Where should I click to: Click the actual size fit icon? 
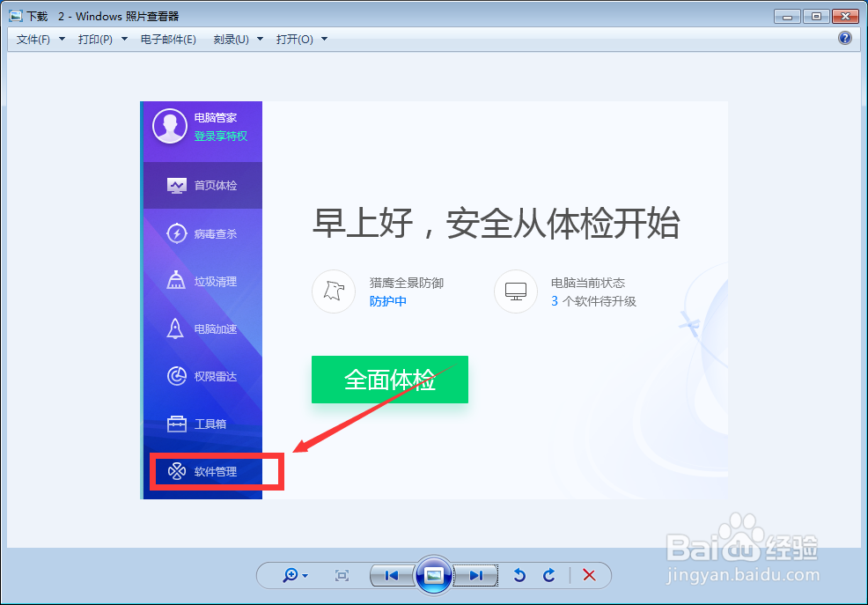pyautogui.click(x=342, y=576)
